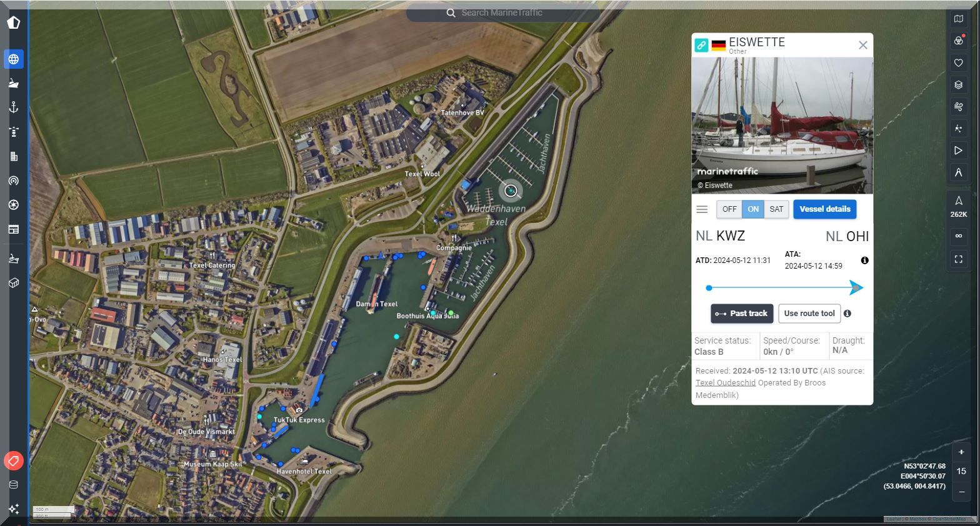Open the Live Map globe icon
This screenshot has width=980, height=526.
pyautogui.click(x=14, y=59)
